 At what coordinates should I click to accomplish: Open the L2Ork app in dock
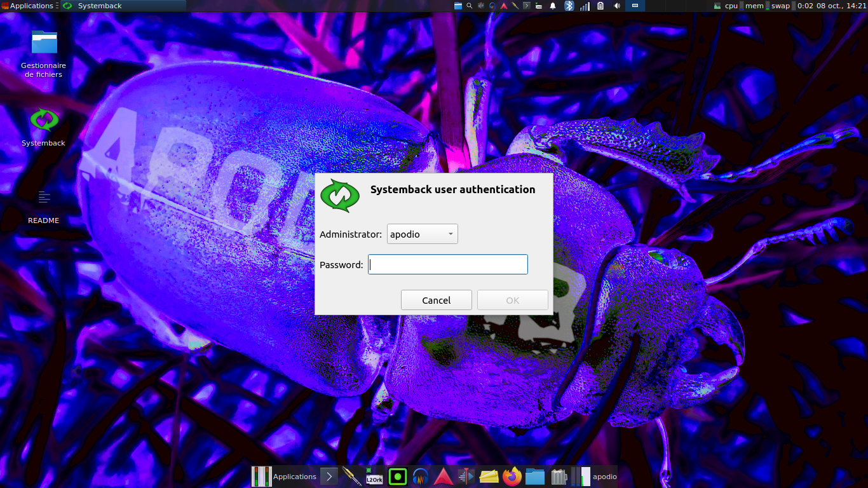click(x=374, y=476)
